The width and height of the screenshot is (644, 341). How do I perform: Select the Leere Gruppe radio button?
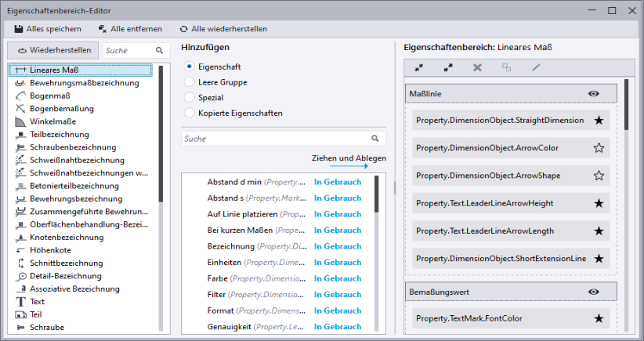coord(189,82)
